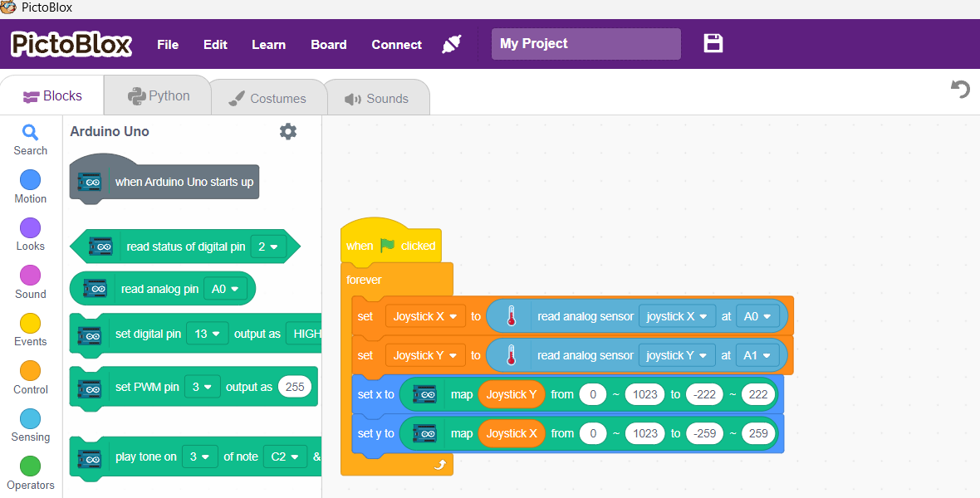This screenshot has width=980, height=498.
Task: Open the Connect menu
Action: click(x=396, y=45)
